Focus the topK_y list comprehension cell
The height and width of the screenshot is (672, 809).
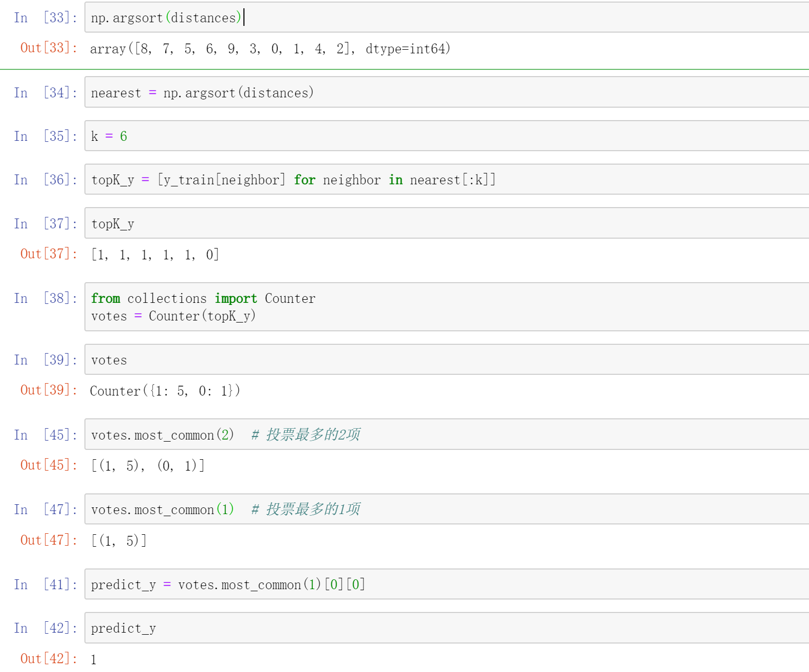click(445, 180)
